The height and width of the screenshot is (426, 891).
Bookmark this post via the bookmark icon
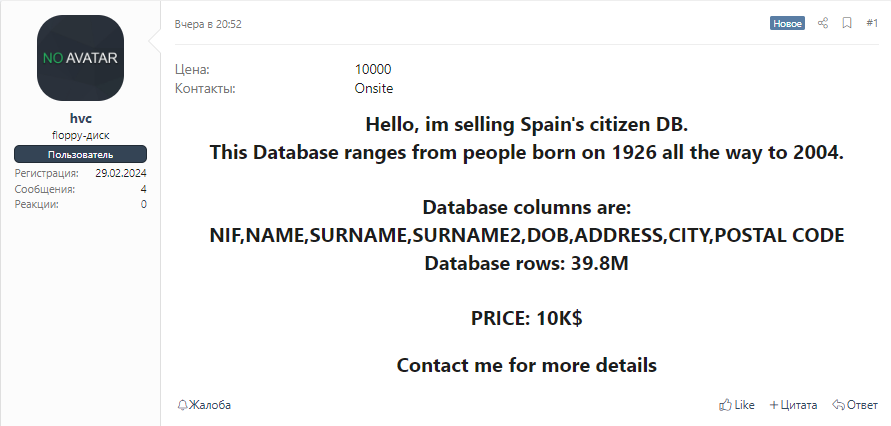[x=847, y=23]
